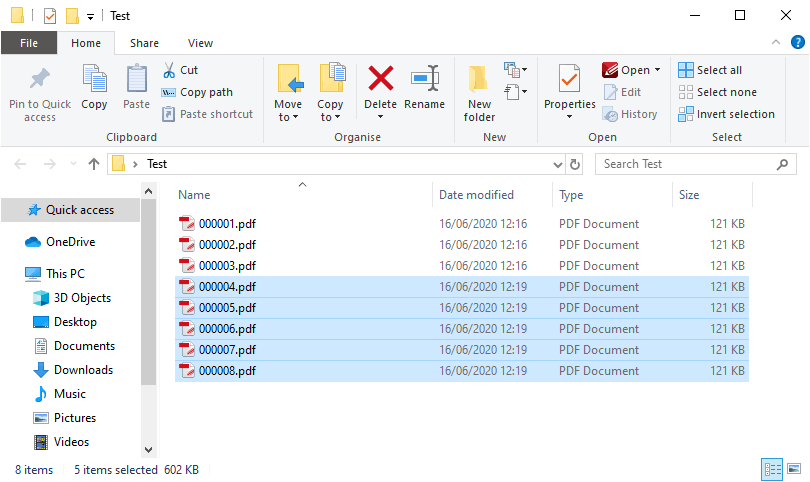This screenshot has height=482, width=810.
Task: Expand the Properties dropdown arrow
Action: [570, 117]
